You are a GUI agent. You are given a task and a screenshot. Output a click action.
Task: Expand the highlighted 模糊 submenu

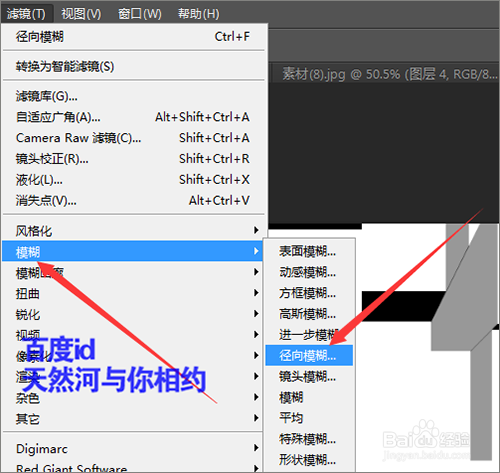pos(133,251)
